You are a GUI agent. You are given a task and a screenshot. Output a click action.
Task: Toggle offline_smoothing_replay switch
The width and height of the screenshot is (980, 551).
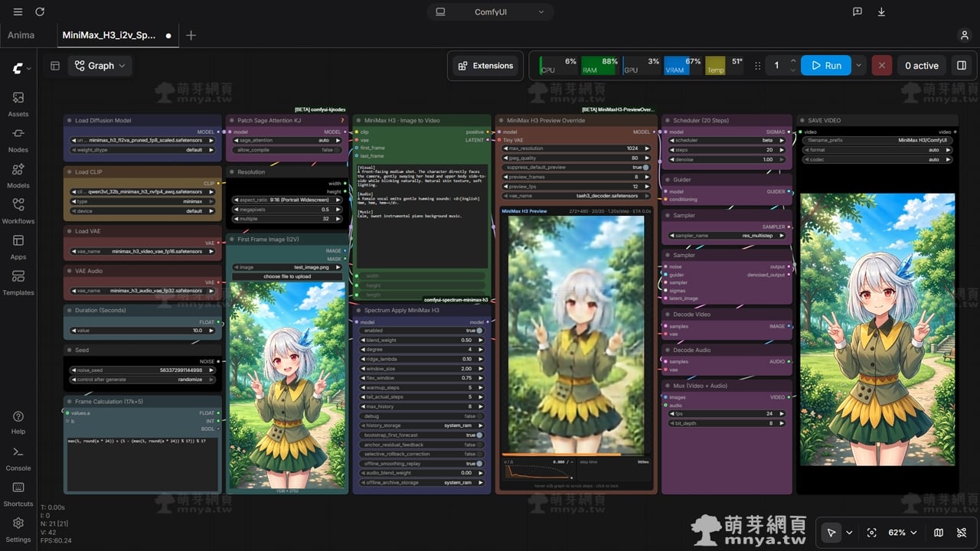click(479, 464)
